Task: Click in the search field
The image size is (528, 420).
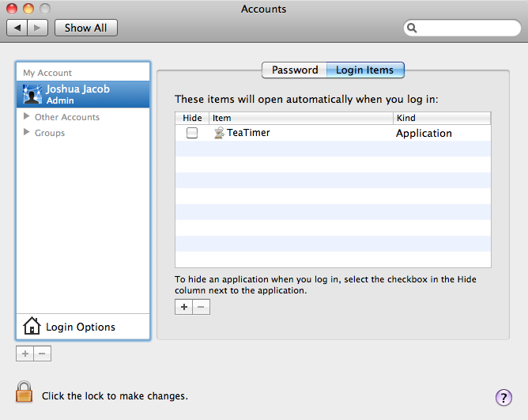Action: (x=462, y=28)
